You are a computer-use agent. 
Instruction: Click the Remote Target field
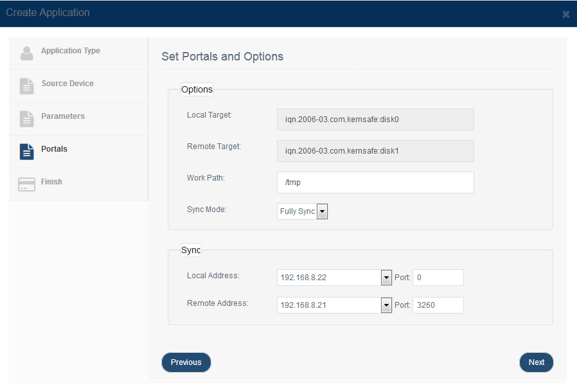(x=375, y=151)
